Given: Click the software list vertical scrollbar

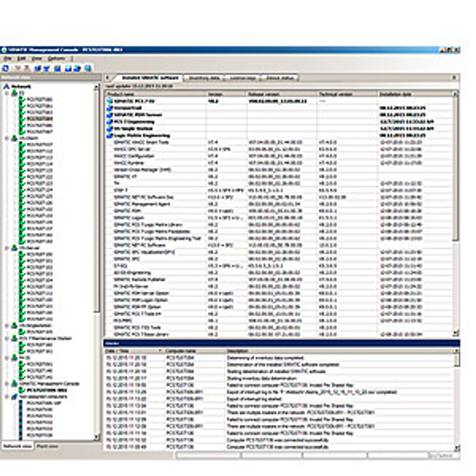Looking at the screenshot, I should pyautogui.click(x=456, y=167).
